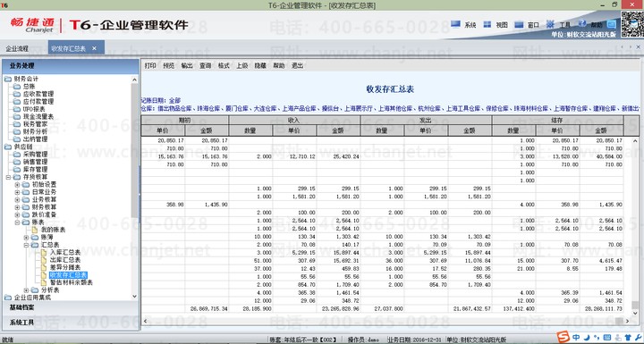Open the 工具 gear menu icon
The width and height of the screenshot is (644, 344).
click(x=550, y=24)
